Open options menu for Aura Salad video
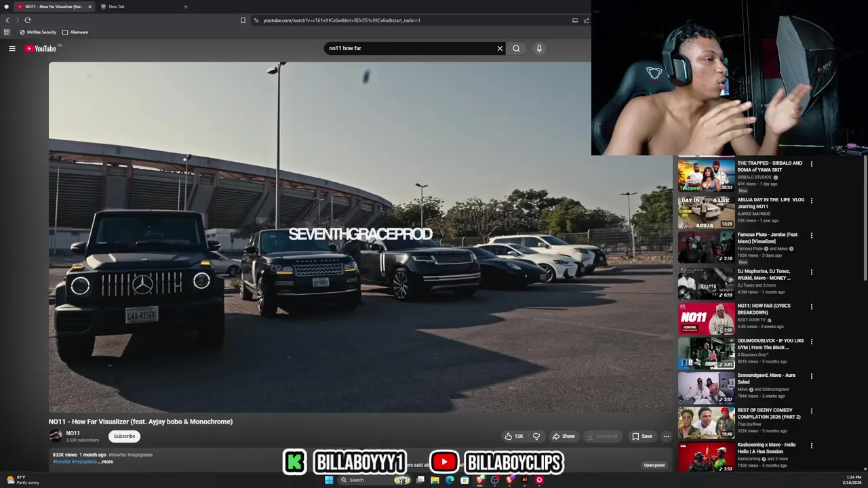Image resolution: width=868 pixels, height=488 pixels. [x=811, y=376]
